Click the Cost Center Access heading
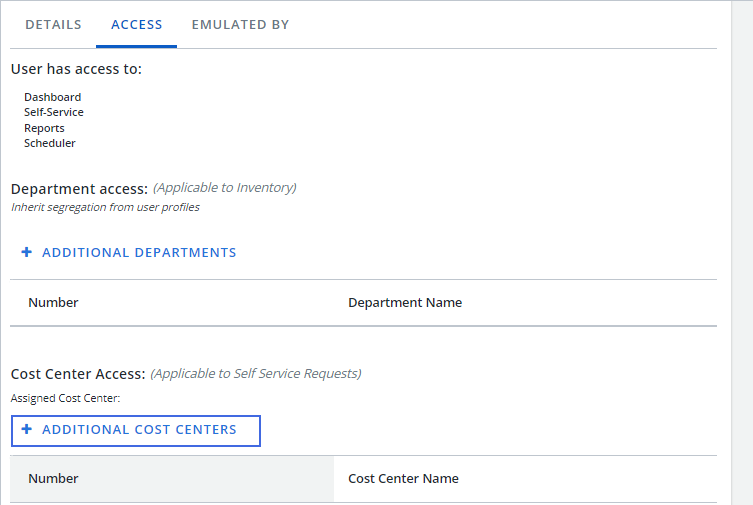 78,374
